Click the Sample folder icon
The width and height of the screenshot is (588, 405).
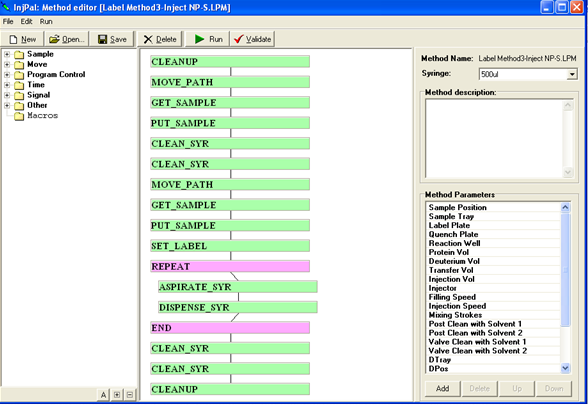tap(19, 55)
